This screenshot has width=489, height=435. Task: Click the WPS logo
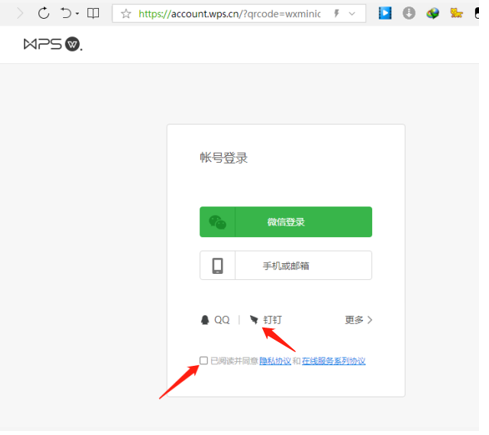click(53, 44)
